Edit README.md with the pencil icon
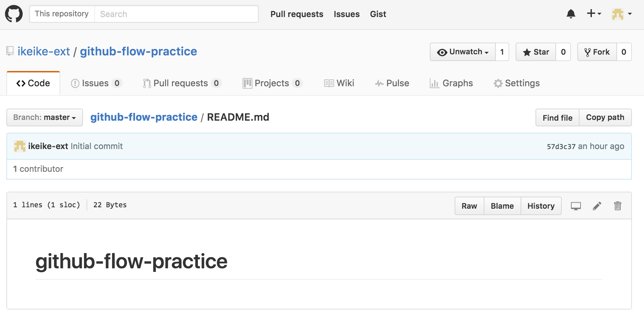644x318 pixels. click(597, 206)
